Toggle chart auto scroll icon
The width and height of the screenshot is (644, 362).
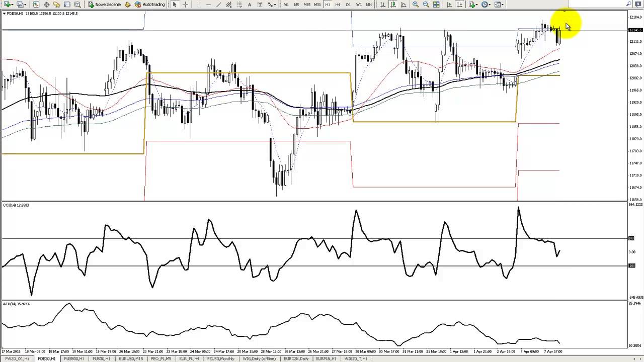[x=449, y=5]
